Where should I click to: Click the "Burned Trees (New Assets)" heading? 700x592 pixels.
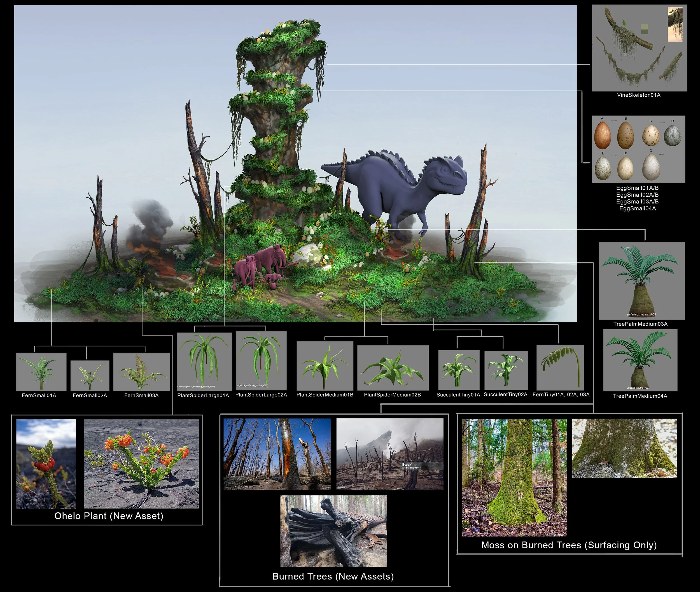click(x=333, y=576)
